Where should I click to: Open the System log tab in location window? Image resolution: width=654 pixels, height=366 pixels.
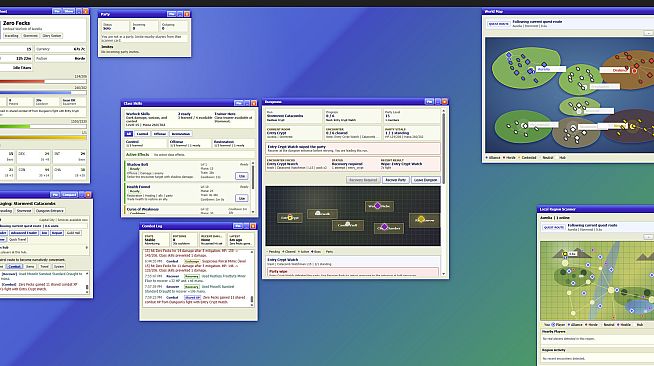(59, 266)
